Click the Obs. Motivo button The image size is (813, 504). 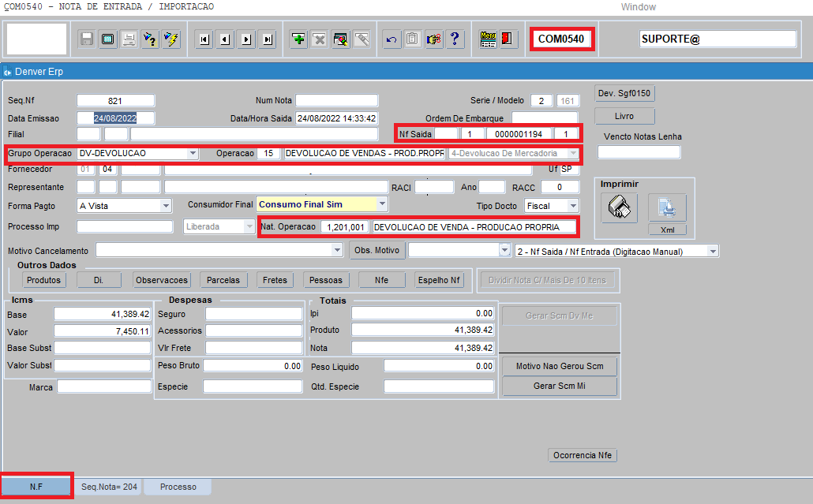(377, 250)
